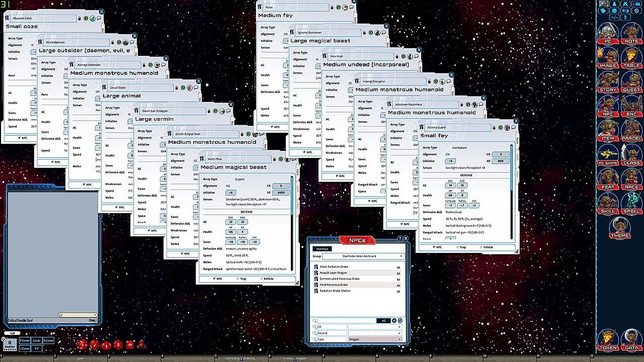Open the PC SHIPS sidebar button

pyautogui.click(x=608, y=154)
